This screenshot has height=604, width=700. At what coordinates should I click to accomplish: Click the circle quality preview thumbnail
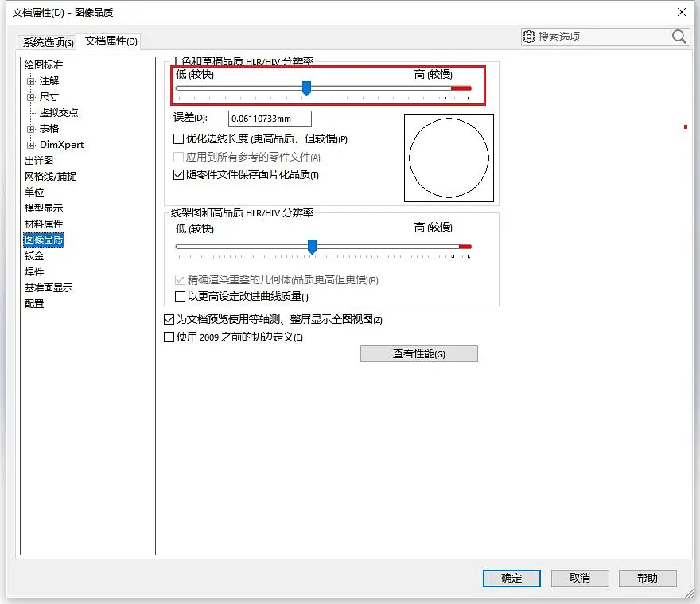tap(449, 158)
